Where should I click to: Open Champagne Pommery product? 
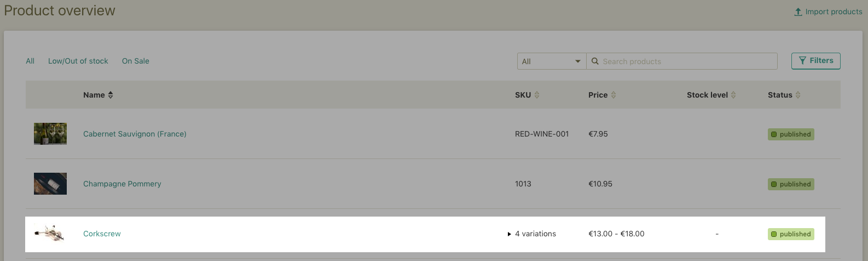(x=122, y=184)
